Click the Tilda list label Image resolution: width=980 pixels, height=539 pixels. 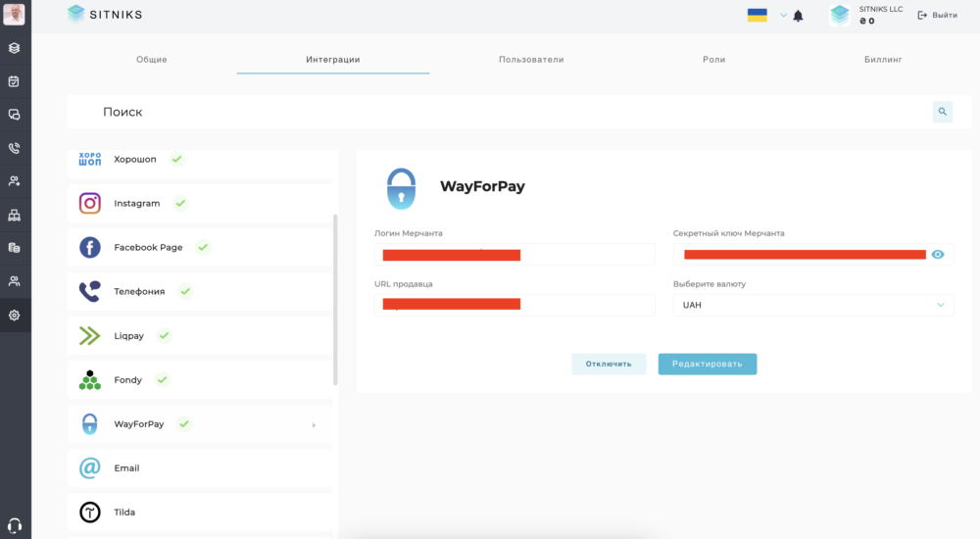tap(124, 513)
